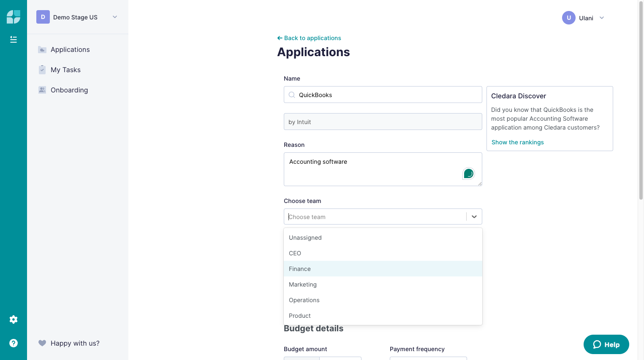Select Finance from the team list
The height and width of the screenshot is (360, 644).
[383, 269]
